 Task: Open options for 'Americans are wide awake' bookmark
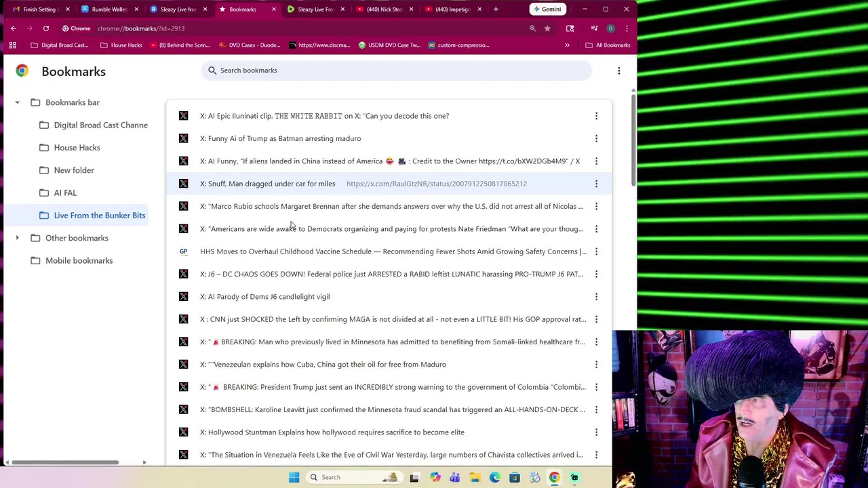[x=596, y=229]
